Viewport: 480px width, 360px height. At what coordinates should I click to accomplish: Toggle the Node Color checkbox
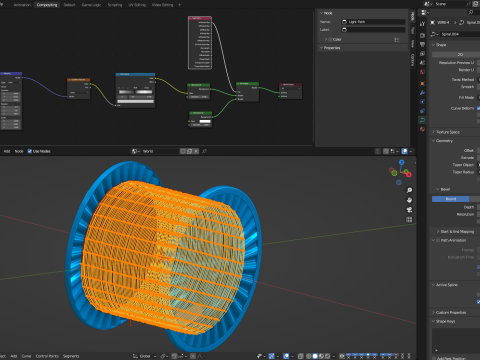(330, 39)
